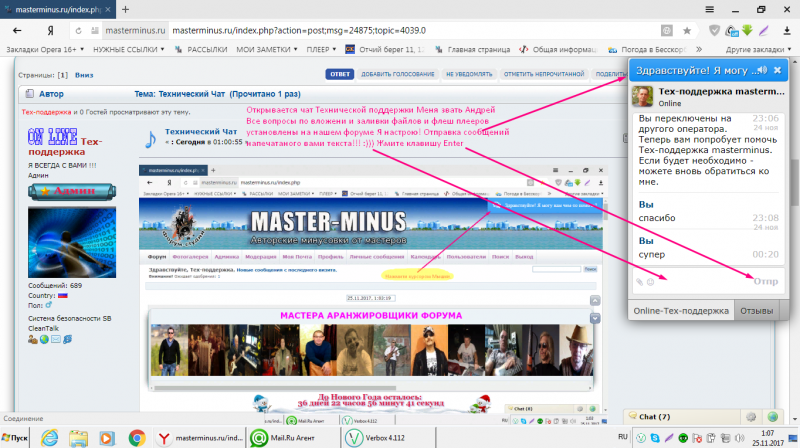800x448 pixels.
Task: Expand Закладки Opera 16+ bookmarks folder
Action: pos(44,49)
